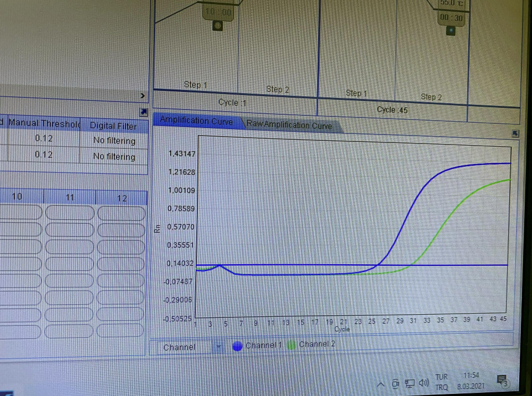The image size is (532, 396).
Task: Click the right scroll arrow above the table
Action: pyautogui.click(x=143, y=96)
